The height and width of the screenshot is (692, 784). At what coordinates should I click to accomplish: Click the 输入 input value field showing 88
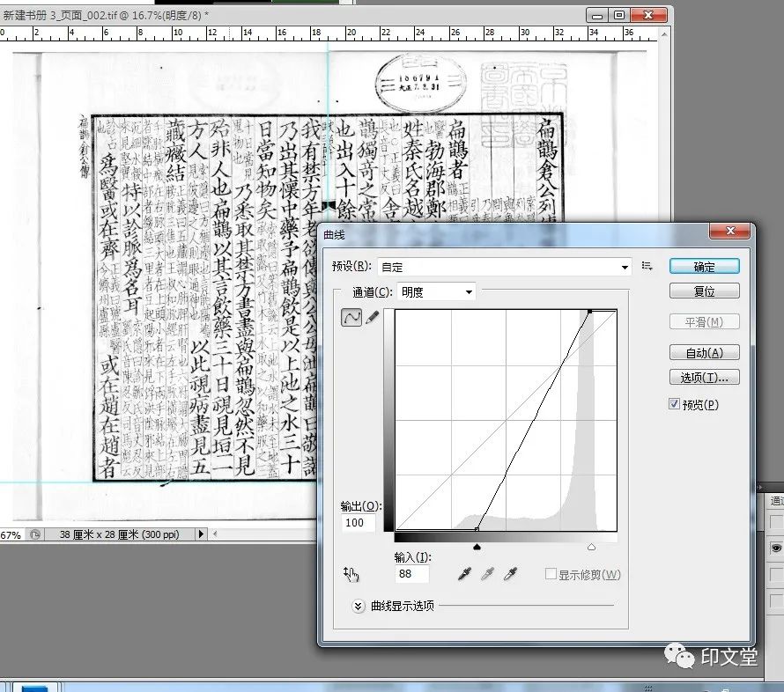click(412, 574)
